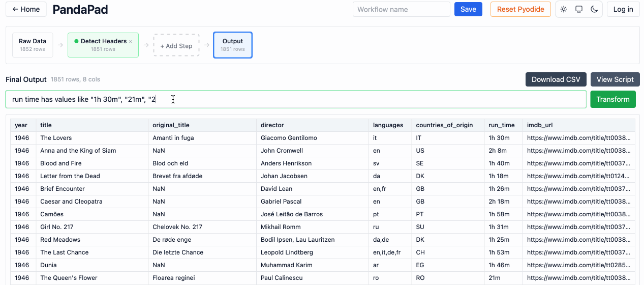Open the Log in page
Image resolution: width=644 pixels, height=285 pixels.
pyautogui.click(x=623, y=9)
